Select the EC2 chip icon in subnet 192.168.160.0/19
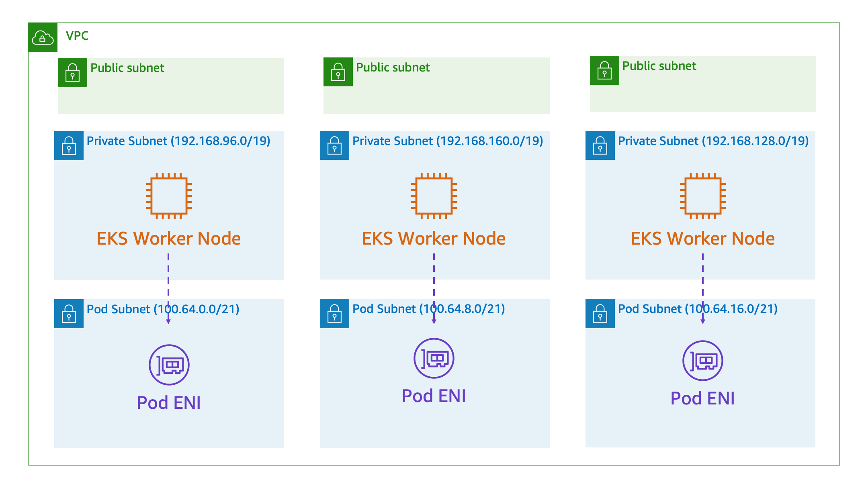 (434, 196)
